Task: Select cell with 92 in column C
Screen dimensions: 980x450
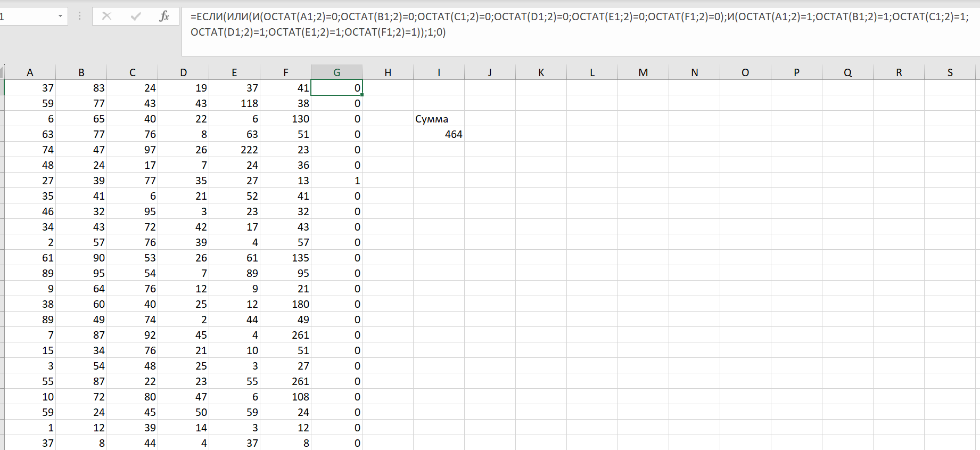Action: (x=132, y=335)
